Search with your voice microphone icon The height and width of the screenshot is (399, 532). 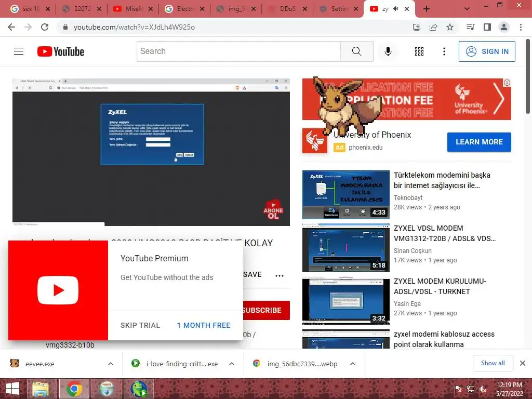pyautogui.click(x=388, y=51)
